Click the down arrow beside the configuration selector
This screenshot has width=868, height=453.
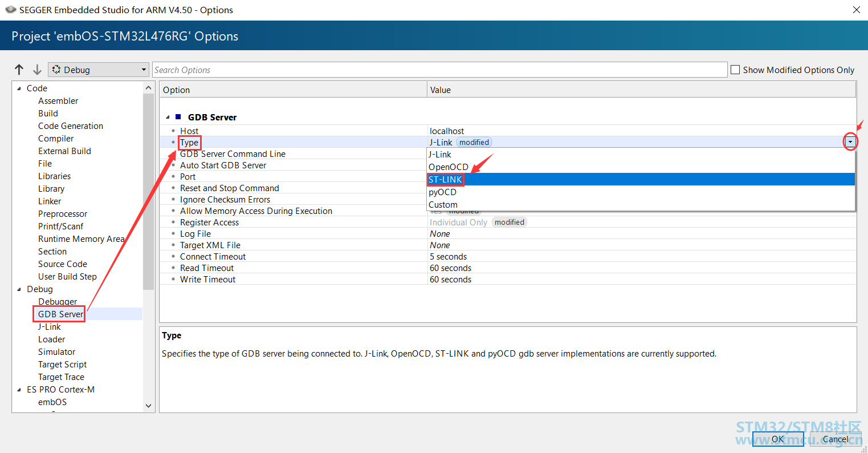click(x=37, y=70)
